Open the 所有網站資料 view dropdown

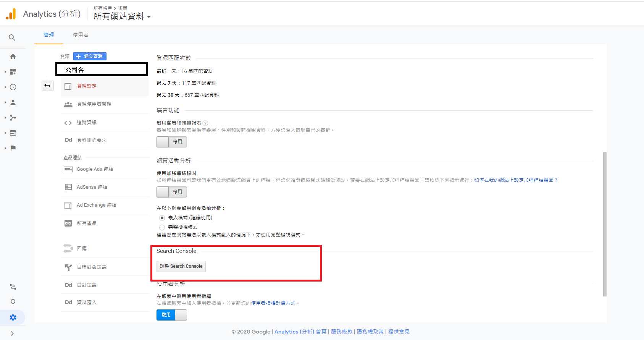click(x=122, y=16)
